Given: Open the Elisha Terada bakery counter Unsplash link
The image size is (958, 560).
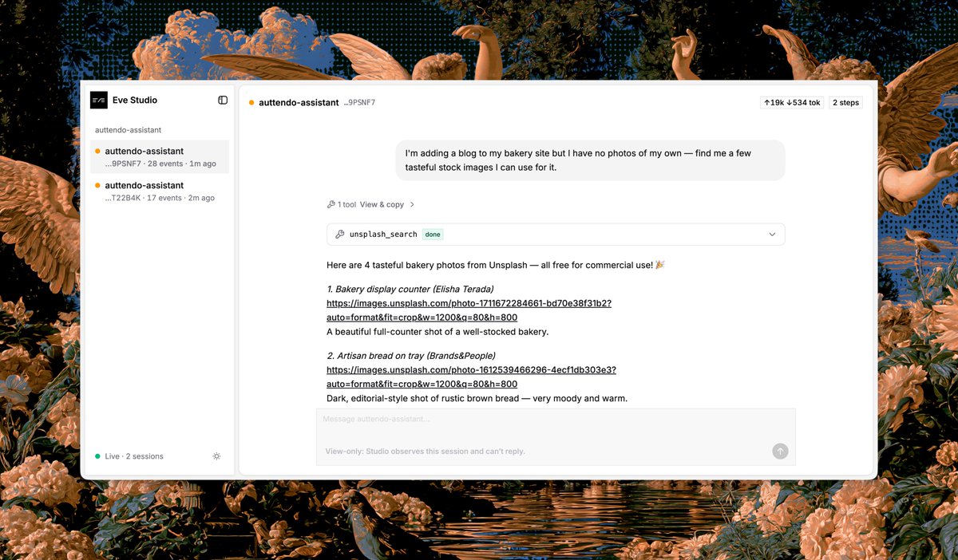Looking at the screenshot, I should pos(469,310).
